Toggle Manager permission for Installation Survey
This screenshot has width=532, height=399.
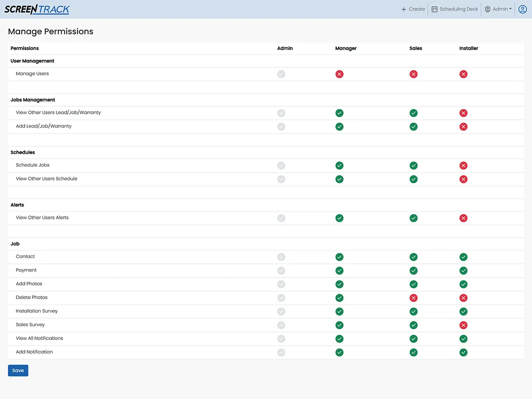point(339,312)
